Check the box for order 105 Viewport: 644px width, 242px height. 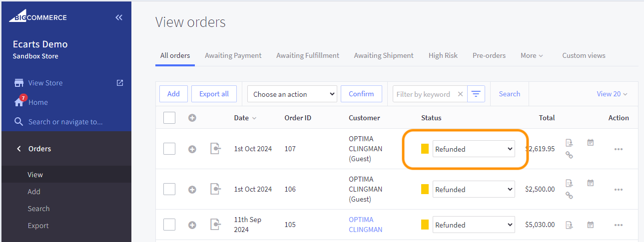click(x=169, y=225)
